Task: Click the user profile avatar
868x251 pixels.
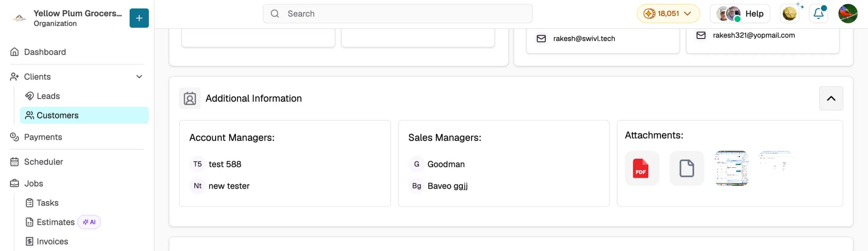Action: point(848,14)
